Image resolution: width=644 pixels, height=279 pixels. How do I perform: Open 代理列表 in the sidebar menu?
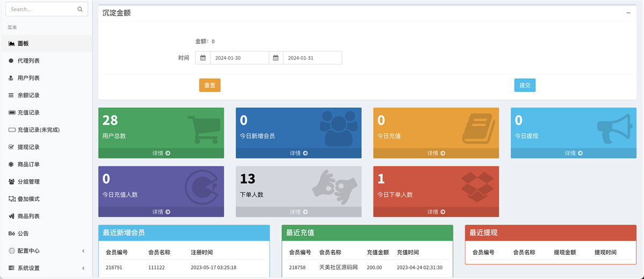click(x=28, y=61)
